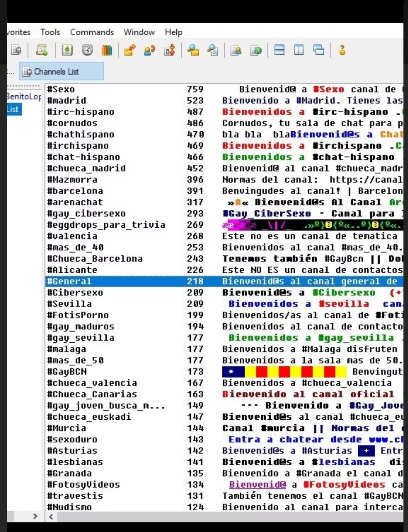Open the Commands menu

click(x=91, y=32)
